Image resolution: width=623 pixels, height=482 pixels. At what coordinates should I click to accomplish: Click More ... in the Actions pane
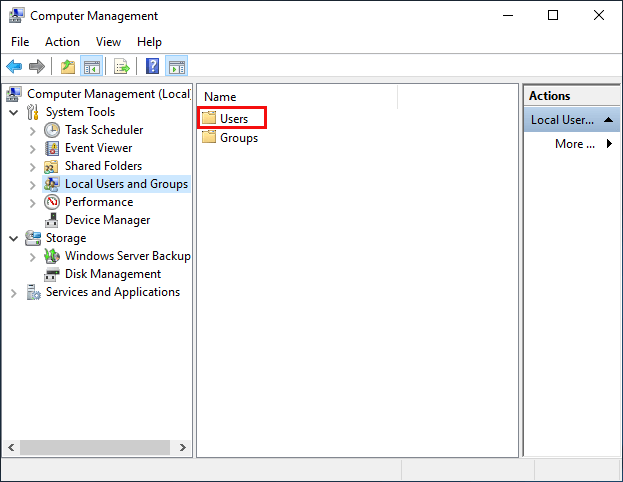coord(575,143)
